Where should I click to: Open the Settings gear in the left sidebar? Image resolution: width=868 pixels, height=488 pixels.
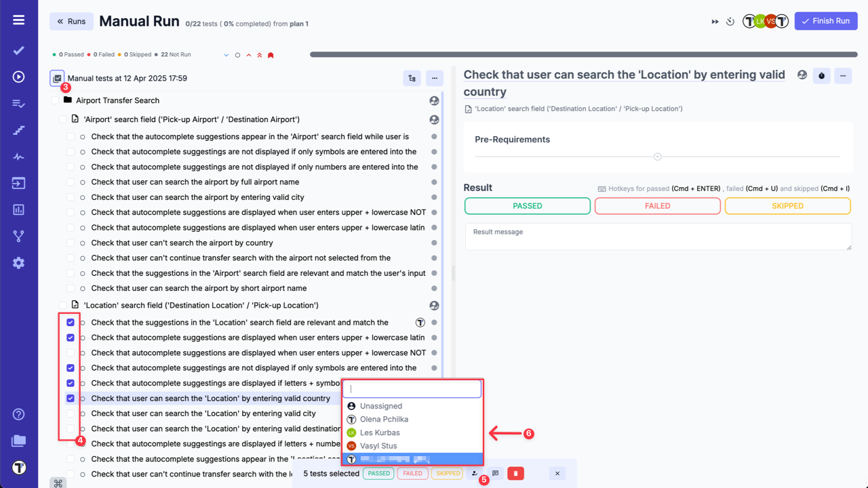tap(18, 262)
